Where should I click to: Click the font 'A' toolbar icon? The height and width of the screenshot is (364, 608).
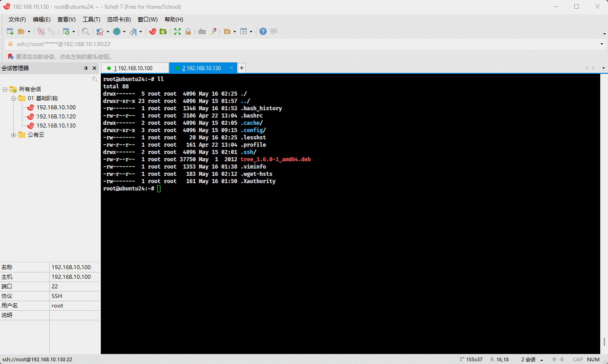point(133,31)
